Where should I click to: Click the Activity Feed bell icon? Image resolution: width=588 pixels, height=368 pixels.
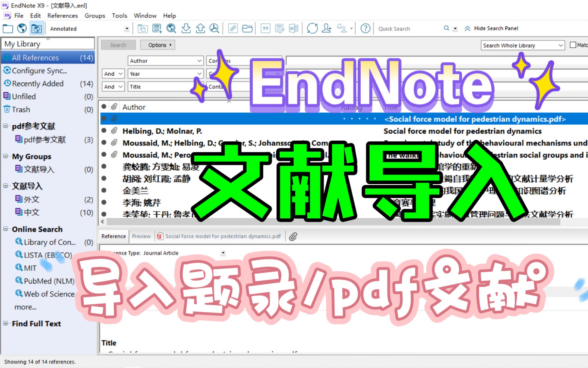(342, 29)
